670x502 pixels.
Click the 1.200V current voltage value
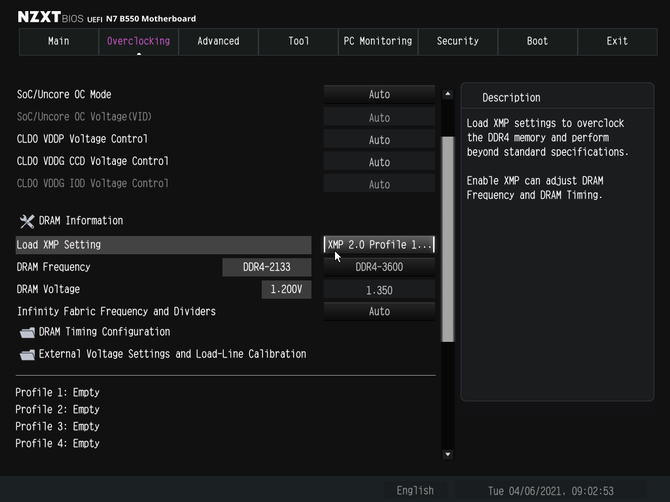(286, 289)
